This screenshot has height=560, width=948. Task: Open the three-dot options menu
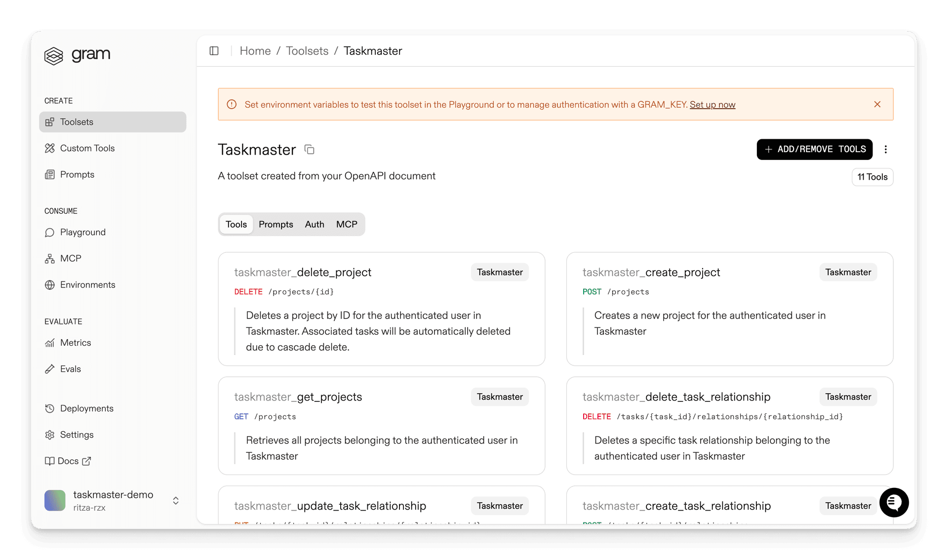[886, 149]
